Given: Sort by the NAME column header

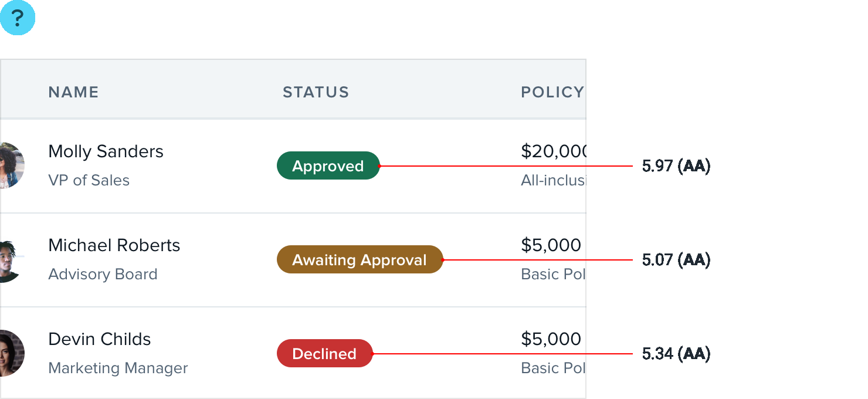Looking at the screenshot, I should (x=73, y=92).
